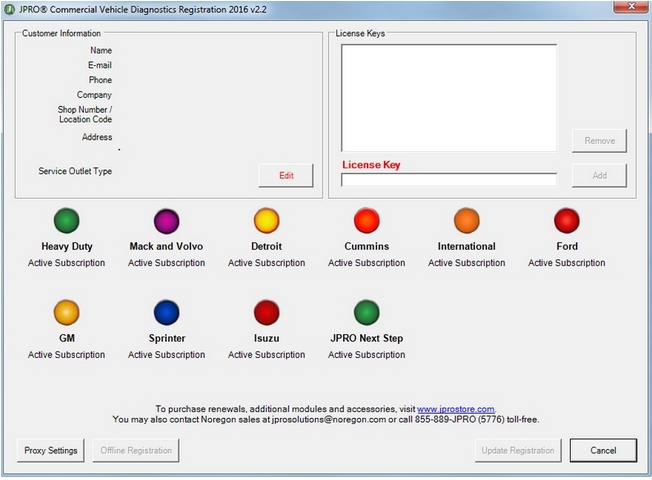The height and width of the screenshot is (480, 652).
Task: Click 'Active Subscription' under Sprinter
Action: (x=167, y=355)
